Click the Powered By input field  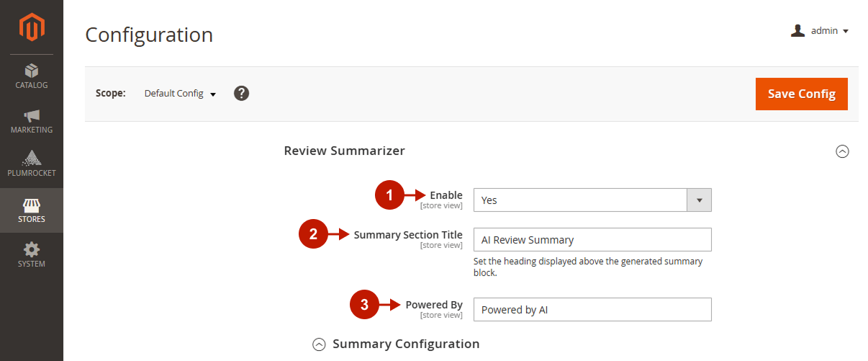(592, 309)
